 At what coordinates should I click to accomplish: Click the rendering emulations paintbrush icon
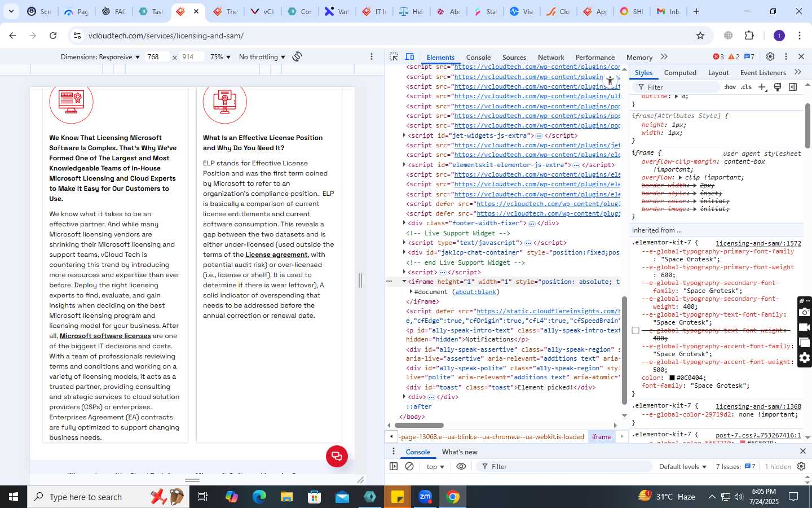click(778, 87)
